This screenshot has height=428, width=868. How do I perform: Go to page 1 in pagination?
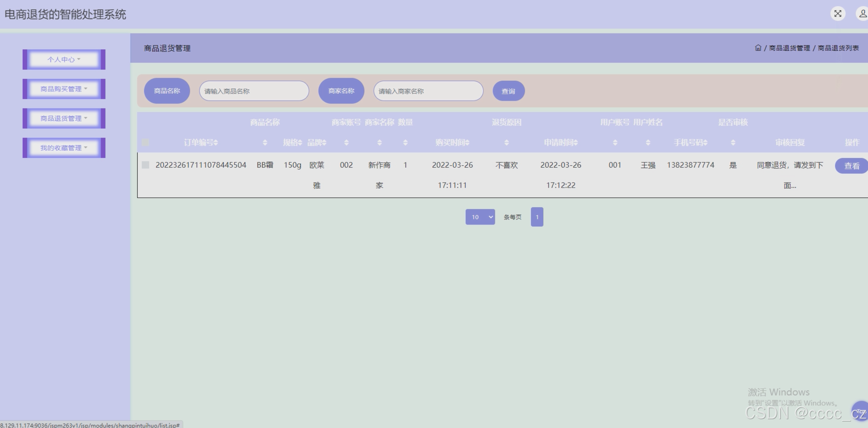coord(537,217)
